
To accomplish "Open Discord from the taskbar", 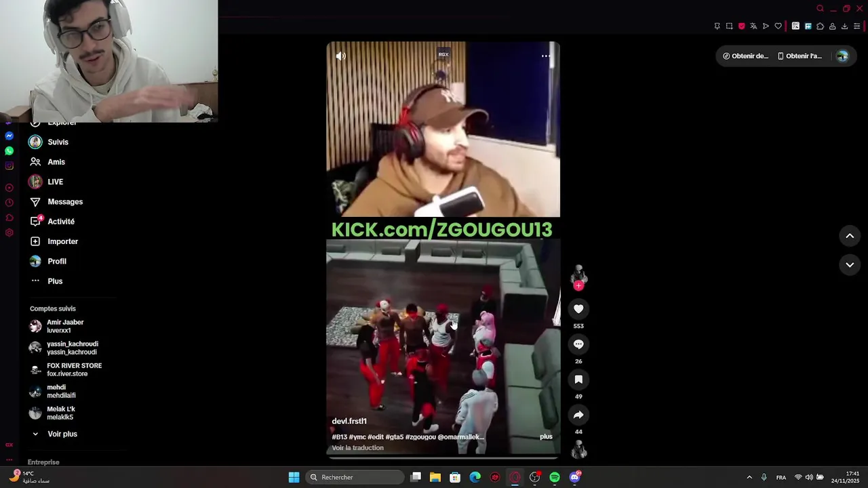I will [574, 477].
